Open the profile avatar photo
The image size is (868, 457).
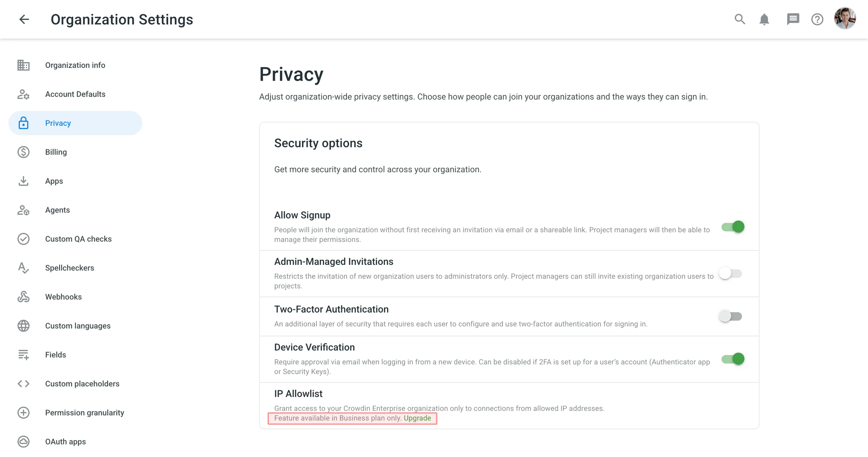pos(846,19)
